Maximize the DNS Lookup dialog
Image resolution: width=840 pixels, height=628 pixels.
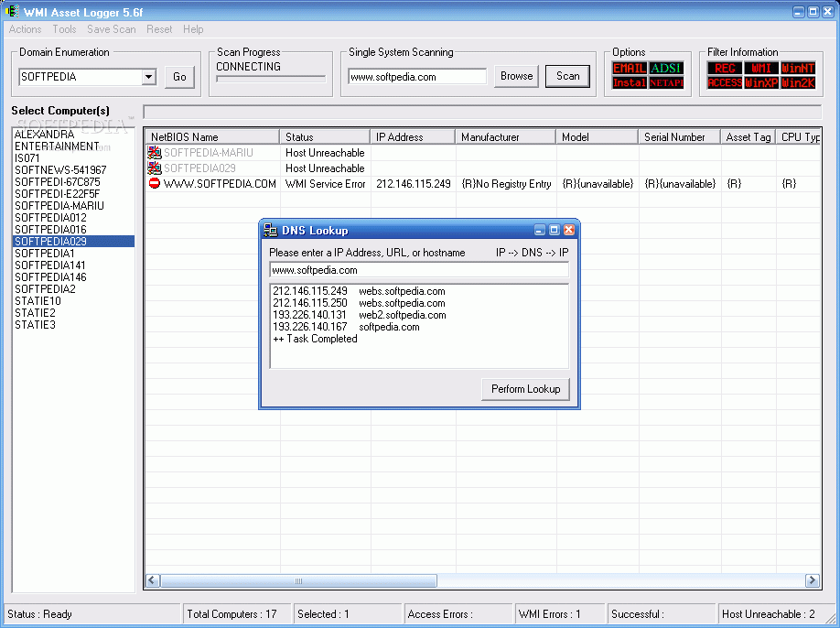pos(555,230)
